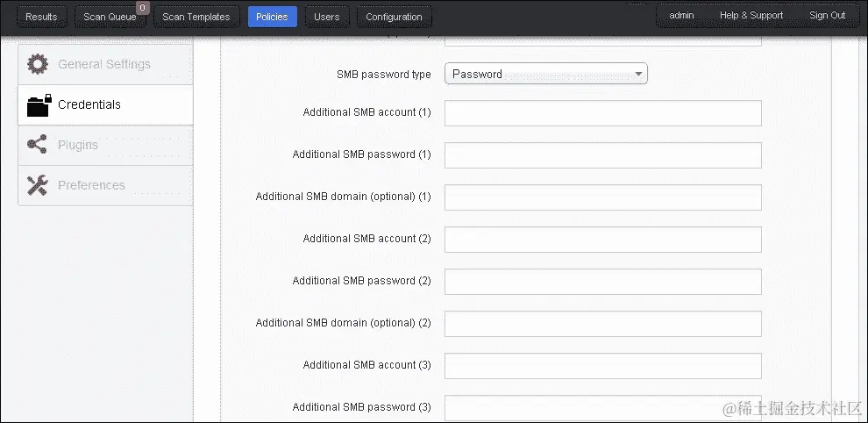Switch to the Scan Queue tab
This screenshot has width=868, height=423.
point(110,17)
